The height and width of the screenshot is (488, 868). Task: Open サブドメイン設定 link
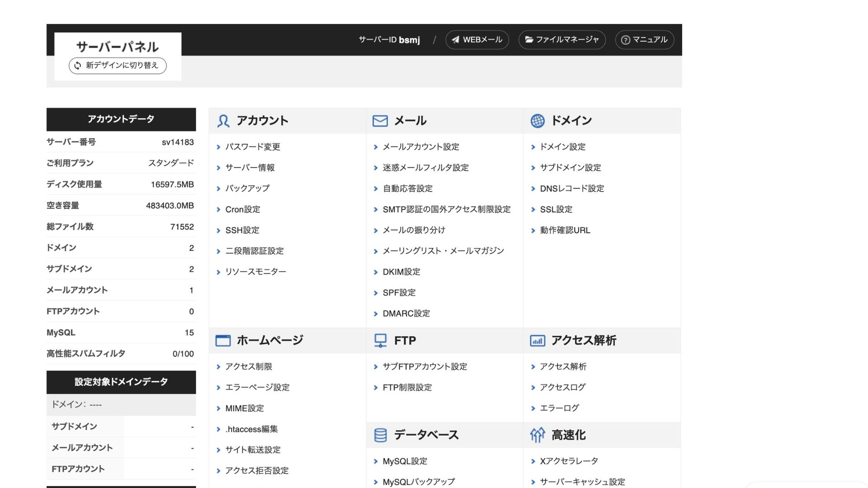[571, 168]
